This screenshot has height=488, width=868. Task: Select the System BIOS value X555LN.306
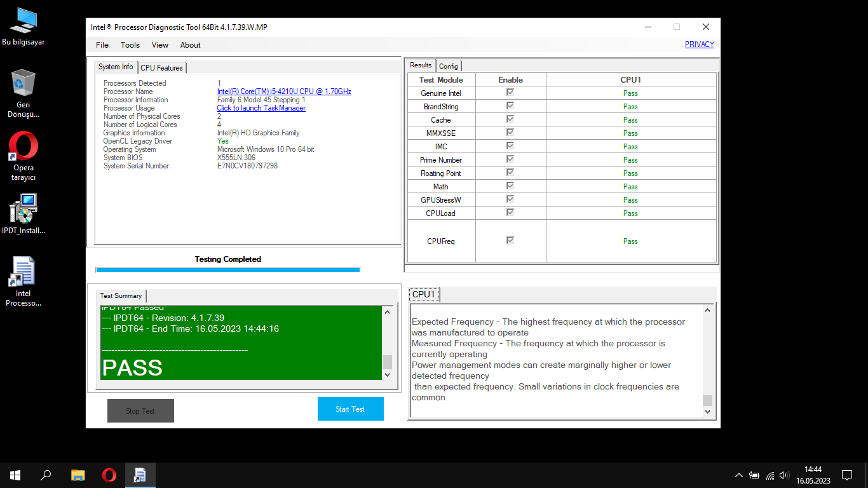click(236, 158)
